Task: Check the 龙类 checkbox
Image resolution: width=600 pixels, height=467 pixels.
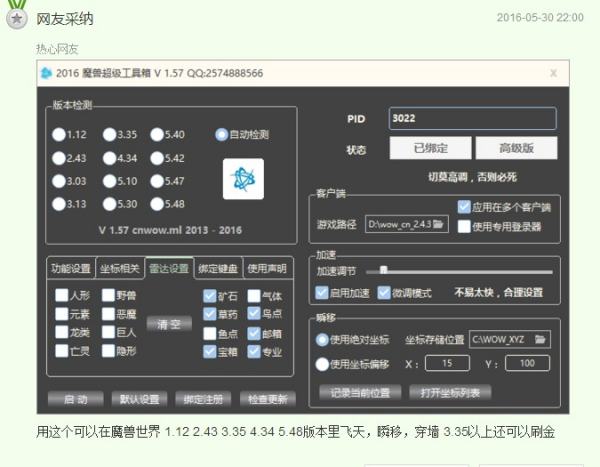Action: (62, 332)
